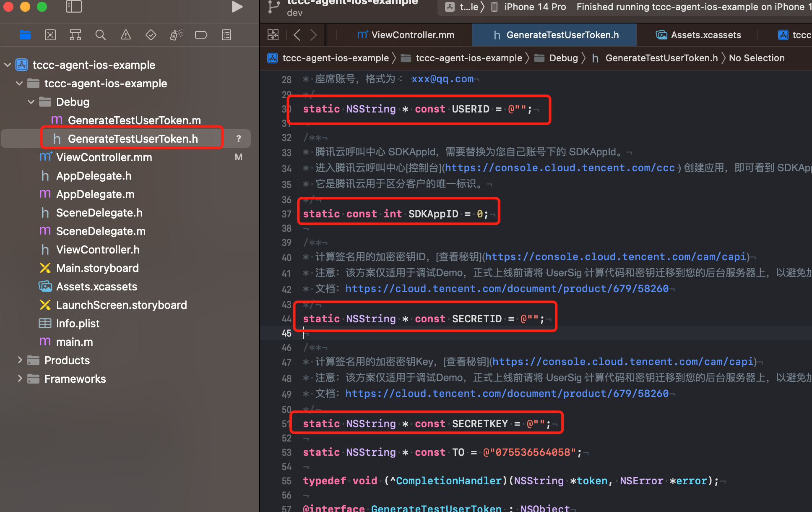Select Main.storyboard in the file tree
The image size is (812, 512).
pos(97,268)
